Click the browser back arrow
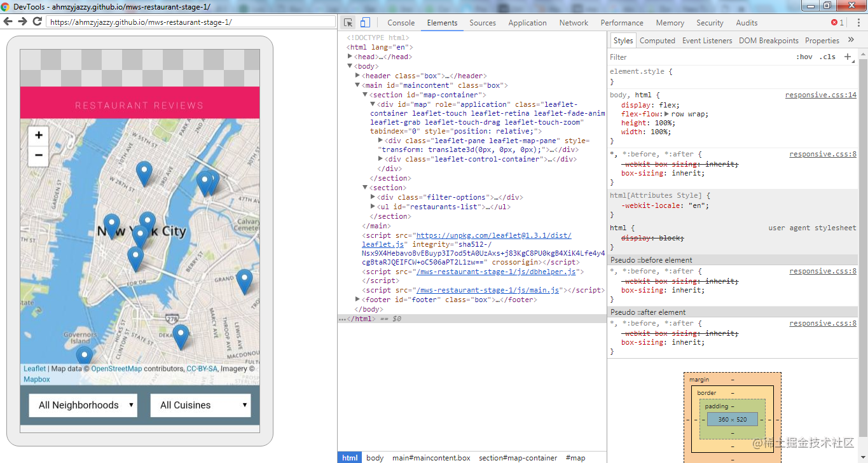The image size is (868, 463). [8, 21]
